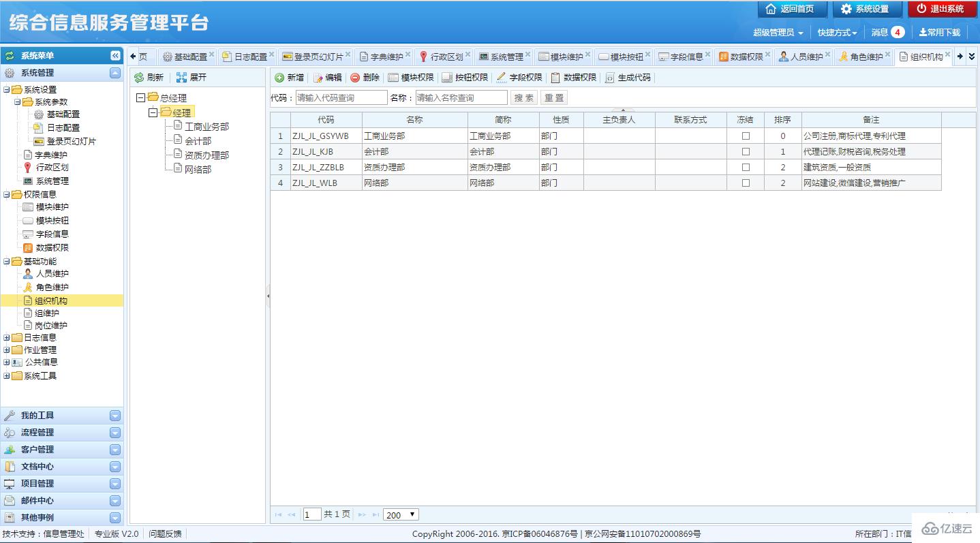Switch to the 字典维护 tab

(x=384, y=57)
